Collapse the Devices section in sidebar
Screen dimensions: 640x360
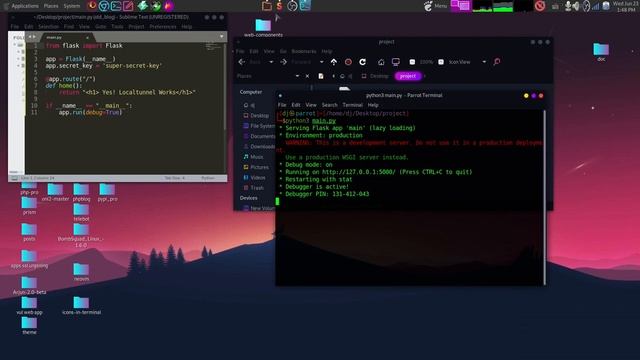(x=249, y=198)
